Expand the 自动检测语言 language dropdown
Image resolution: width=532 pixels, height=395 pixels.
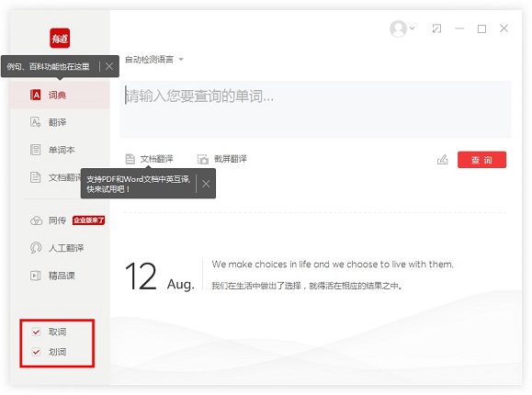coord(154,60)
